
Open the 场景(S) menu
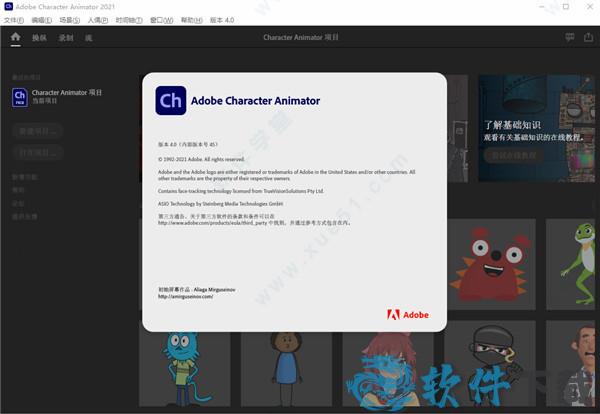click(x=70, y=20)
